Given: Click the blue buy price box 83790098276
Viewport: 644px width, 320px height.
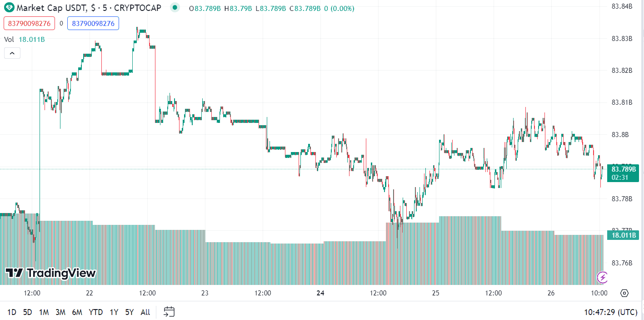Looking at the screenshot, I should point(93,23).
